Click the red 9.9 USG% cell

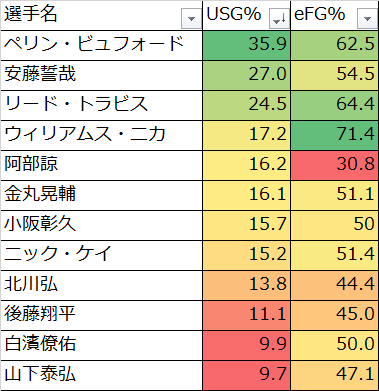(246, 345)
